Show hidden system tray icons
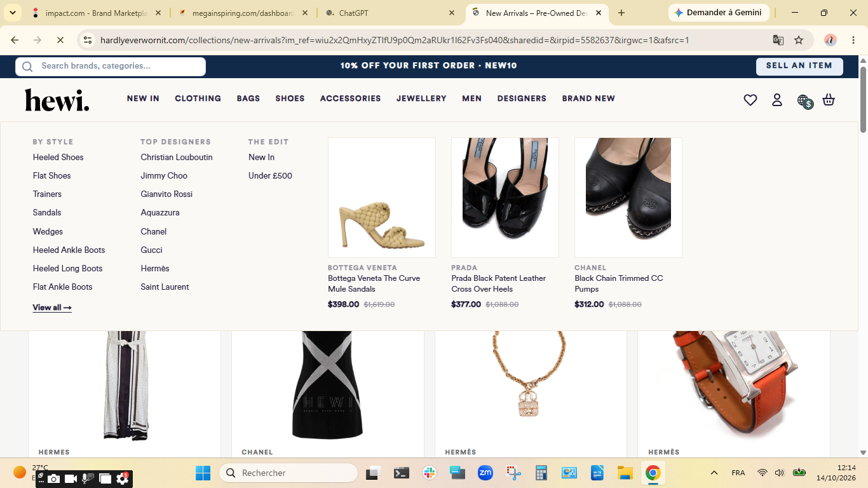The height and width of the screenshot is (488, 868). point(714,473)
